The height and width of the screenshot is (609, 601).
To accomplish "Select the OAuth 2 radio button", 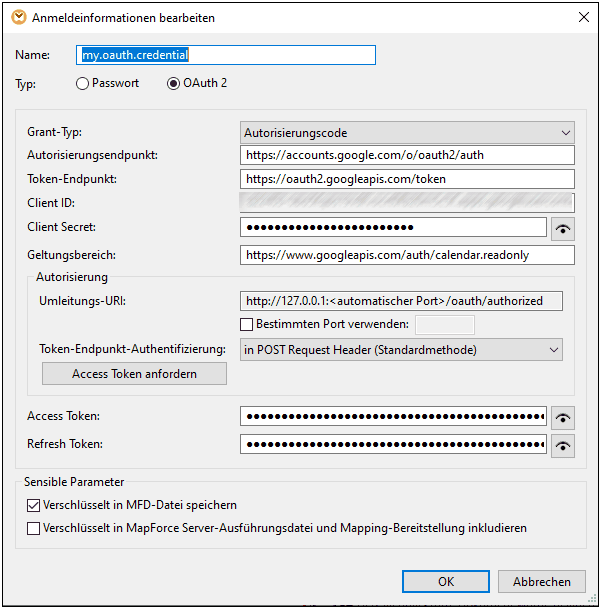I will coord(174,84).
